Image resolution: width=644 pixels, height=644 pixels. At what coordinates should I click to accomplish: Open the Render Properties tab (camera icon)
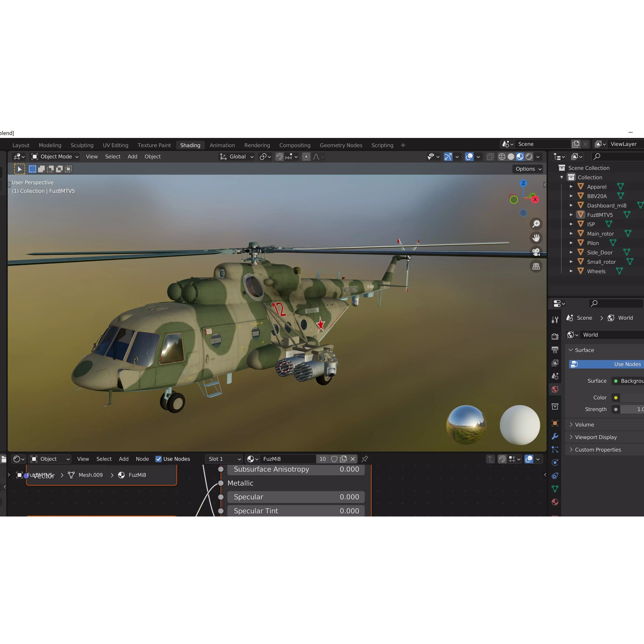click(555, 336)
